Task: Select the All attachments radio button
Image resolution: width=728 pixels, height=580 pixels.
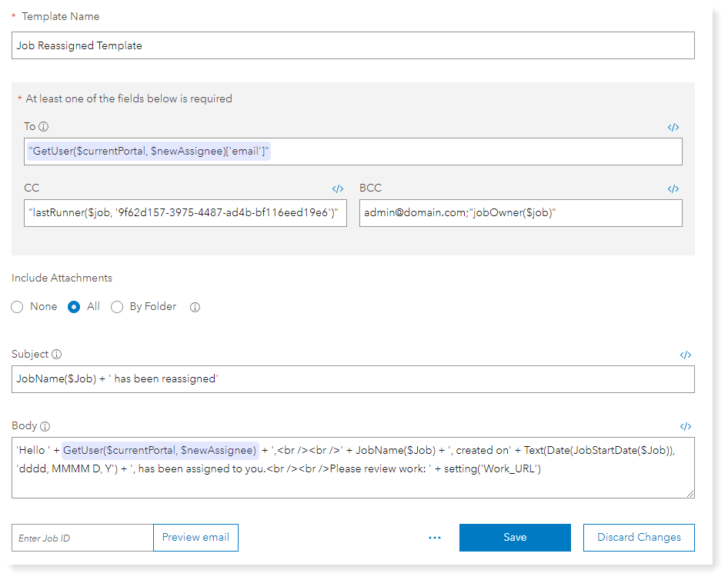Action: tap(75, 307)
